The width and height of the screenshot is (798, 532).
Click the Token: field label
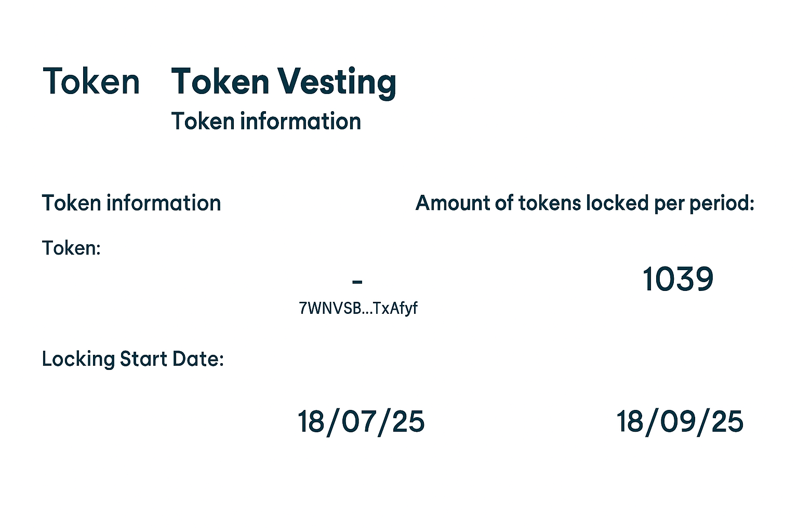point(71,248)
